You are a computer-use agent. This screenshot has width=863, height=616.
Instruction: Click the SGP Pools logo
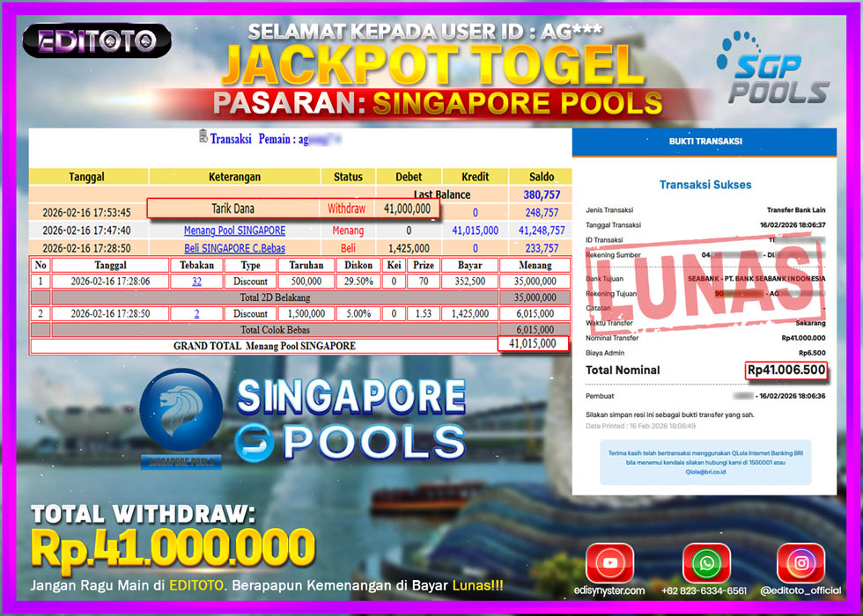[772, 69]
